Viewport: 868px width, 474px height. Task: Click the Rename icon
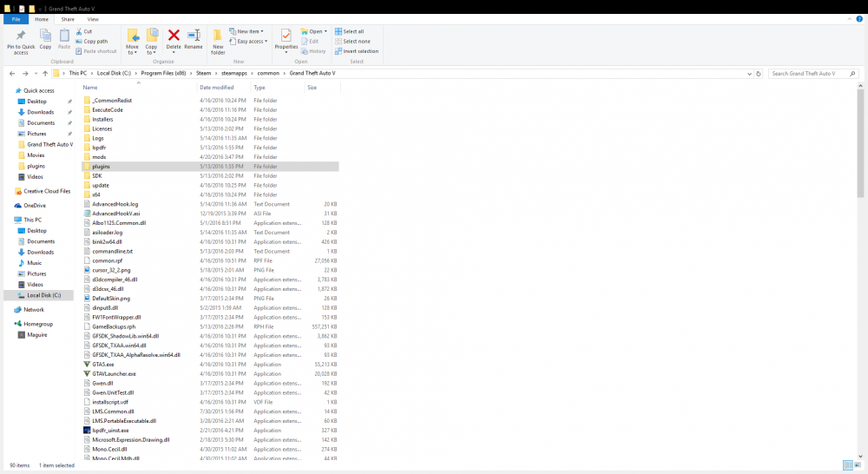[x=194, y=36]
